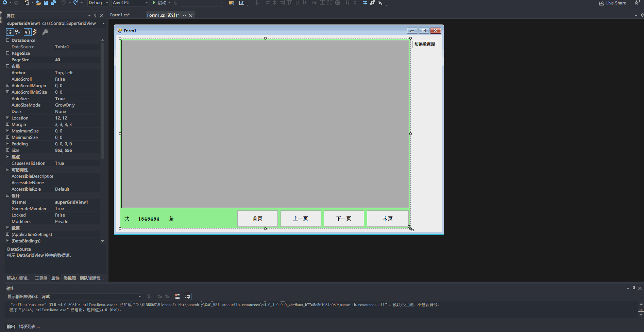Undo the last action via toolbar arrow
The width and height of the screenshot is (644, 332).
point(64,3)
